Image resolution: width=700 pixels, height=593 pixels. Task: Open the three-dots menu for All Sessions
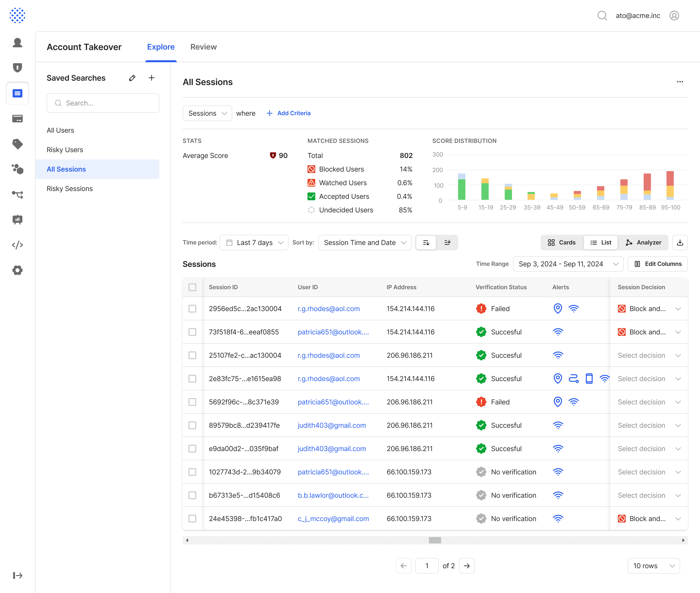pyautogui.click(x=680, y=82)
